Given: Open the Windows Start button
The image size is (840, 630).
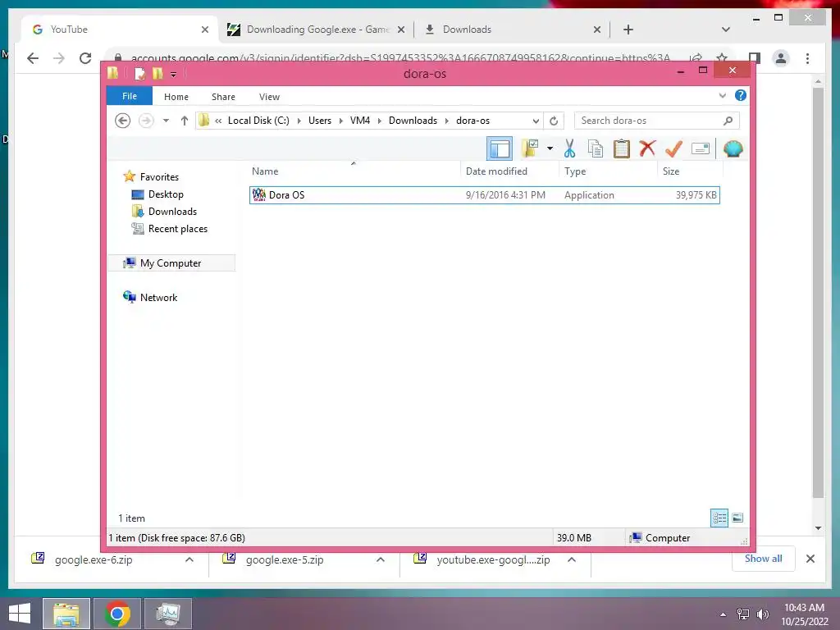Looking at the screenshot, I should point(20,614).
